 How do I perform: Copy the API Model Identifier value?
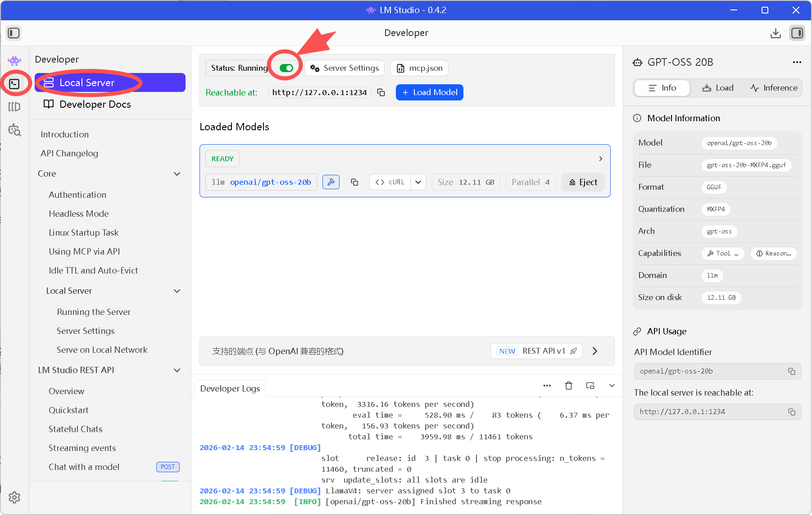tap(792, 371)
